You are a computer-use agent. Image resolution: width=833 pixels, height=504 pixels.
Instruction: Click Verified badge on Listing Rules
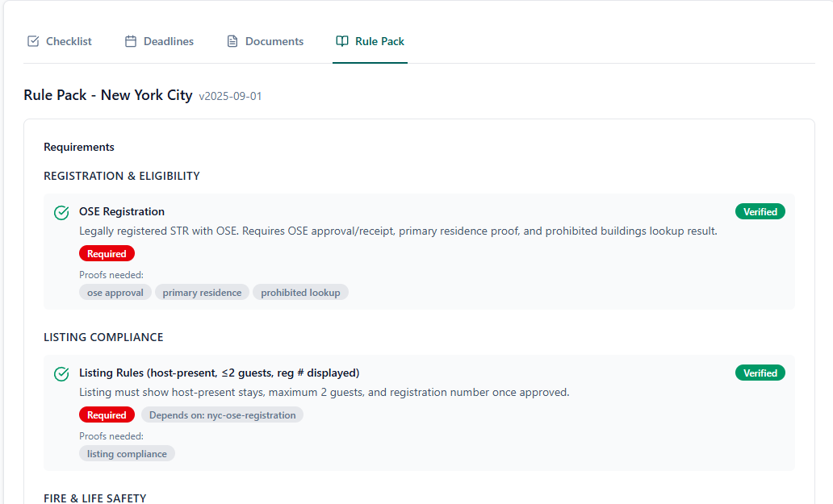(760, 373)
